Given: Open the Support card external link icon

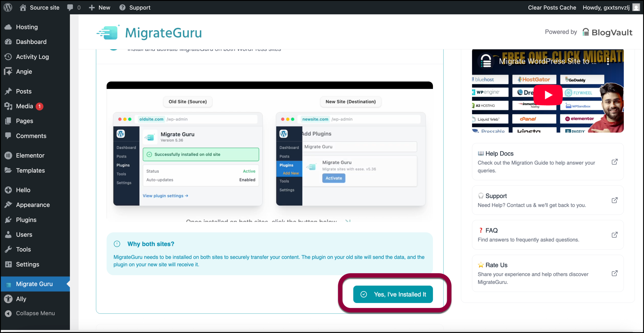Looking at the screenshot, I should [x=614, y=200].
